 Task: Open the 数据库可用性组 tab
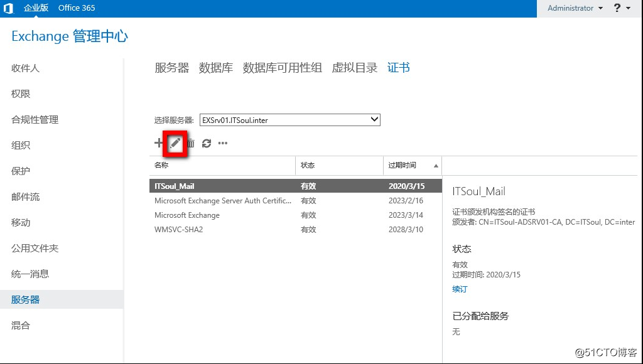(282, 68)
